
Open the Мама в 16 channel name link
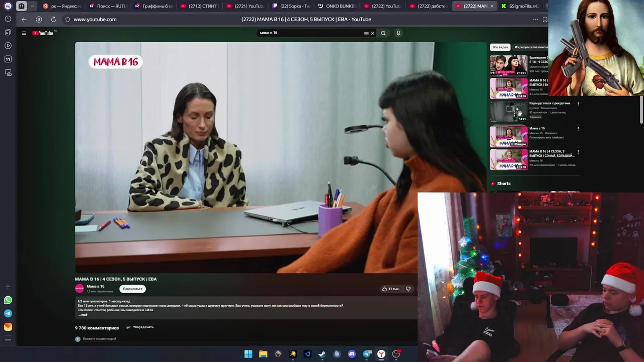coord(96,287)
